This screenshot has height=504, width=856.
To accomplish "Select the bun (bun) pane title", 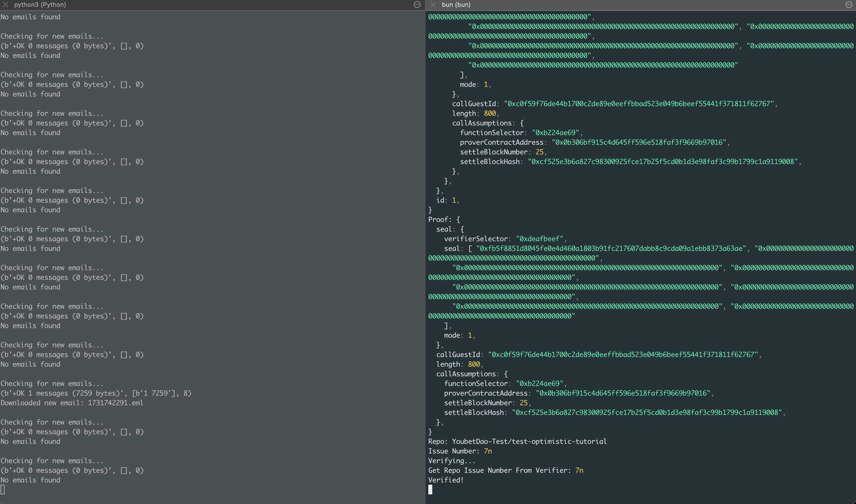I will point(456,5).
